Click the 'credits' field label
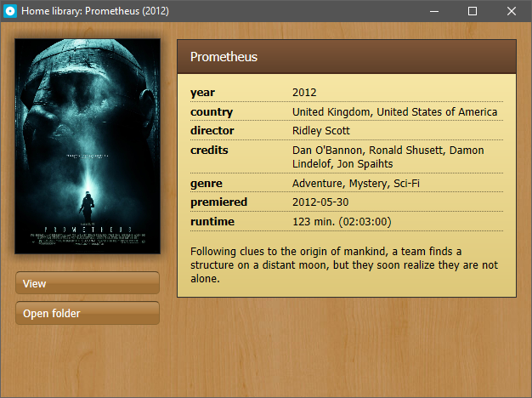The image size is (532, 398). (x=209, y=150)
